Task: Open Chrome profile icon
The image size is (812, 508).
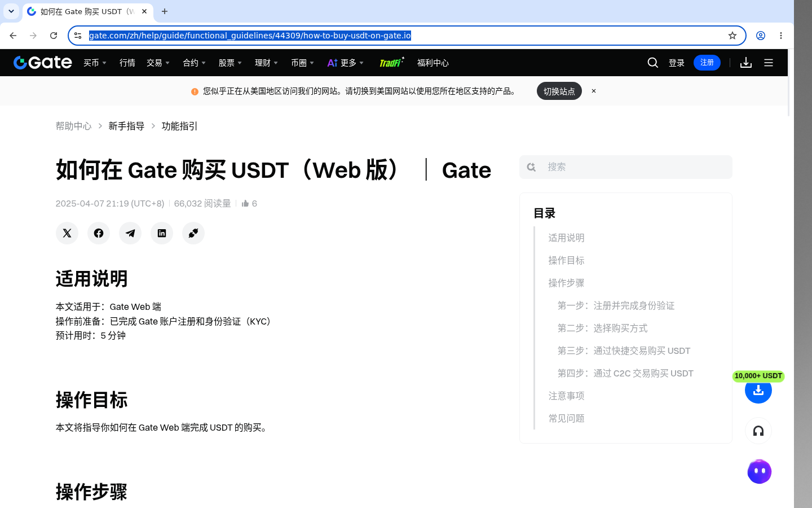Action: (761, 36)
